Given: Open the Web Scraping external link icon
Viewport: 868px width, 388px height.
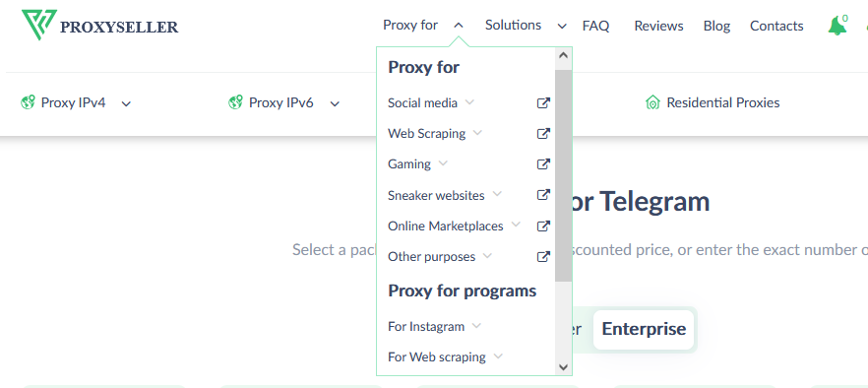Looking at the screenshot, I should 543,133.
